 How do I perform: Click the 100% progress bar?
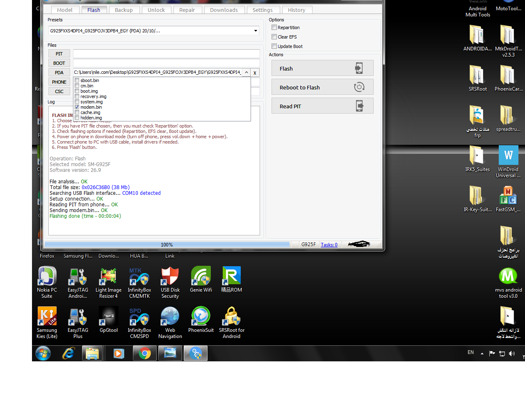(167, 245)
